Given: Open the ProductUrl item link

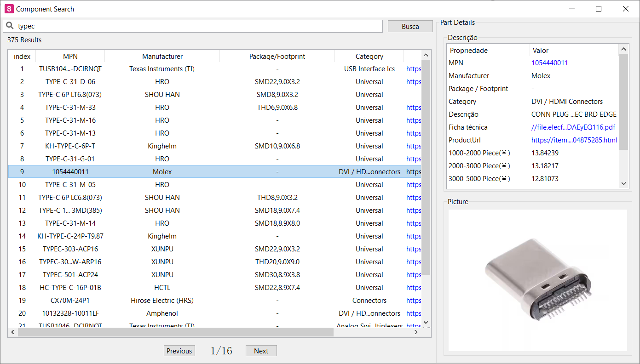Looking at the screenshot, I should (574, 140).
